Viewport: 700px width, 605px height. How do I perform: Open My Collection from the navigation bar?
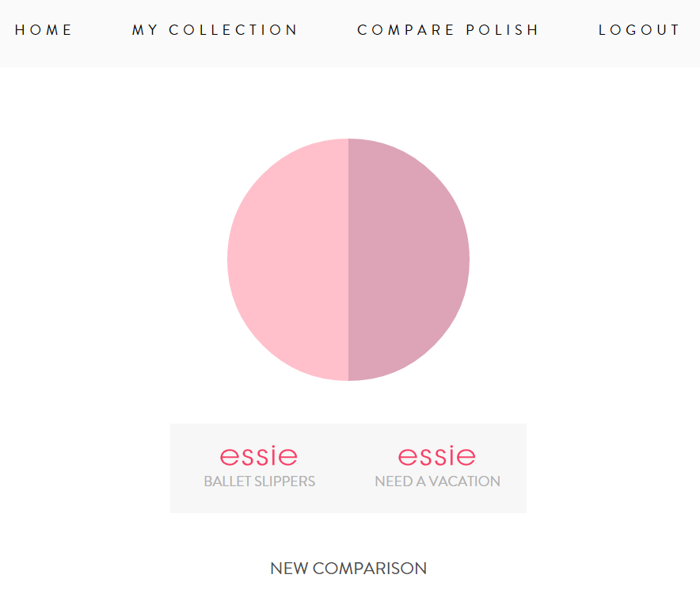(215, 30)
